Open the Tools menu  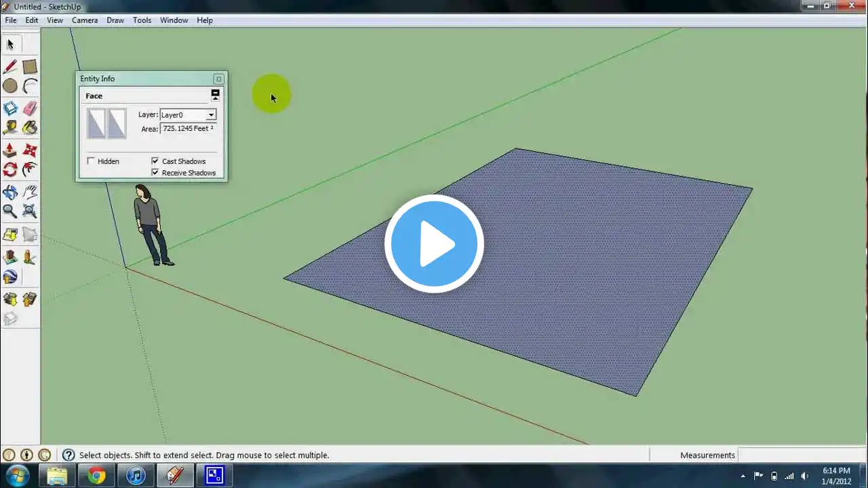142,20
